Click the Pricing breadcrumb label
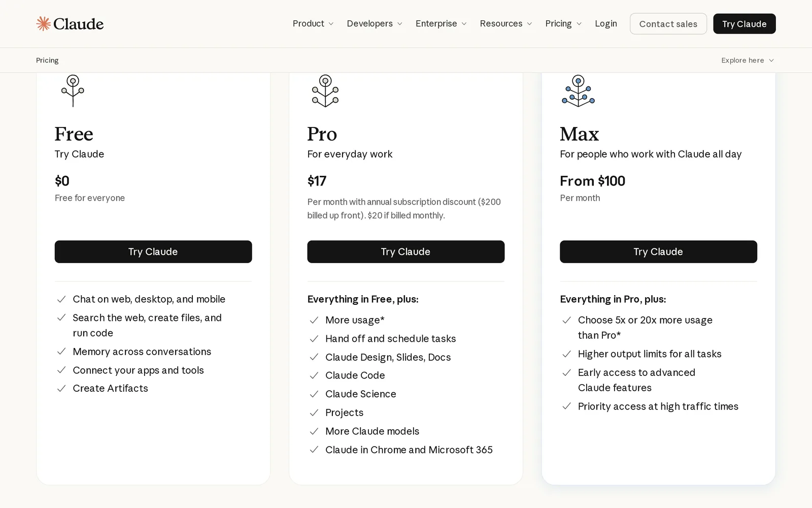Screen dimensions: 812x508 click(47, 60)
